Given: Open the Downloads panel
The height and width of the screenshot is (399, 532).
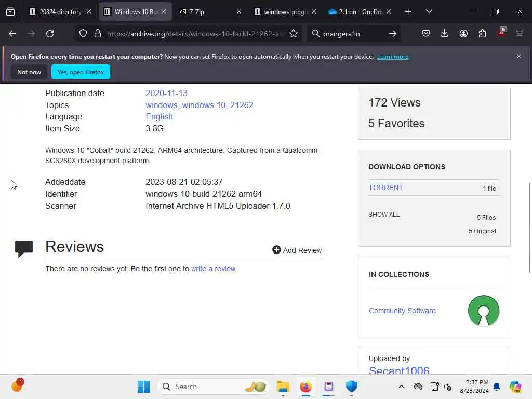Looking at the screenshot, I should [445, 34].
